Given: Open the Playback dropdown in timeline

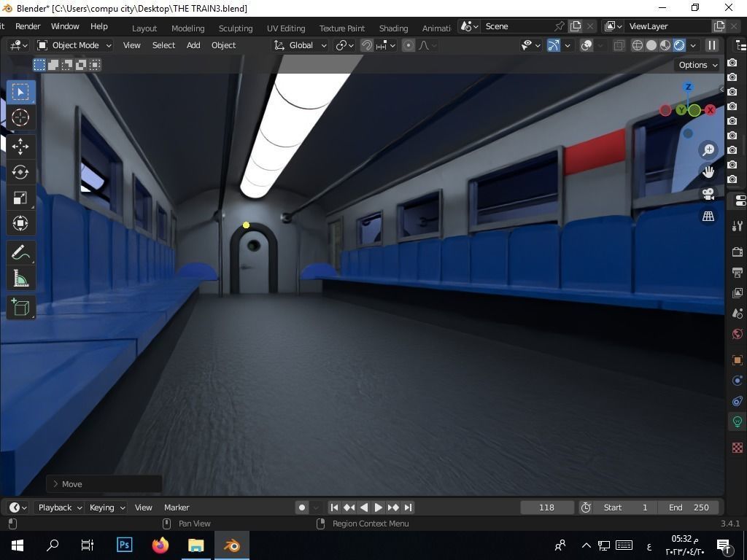Looking at the screenshot, I should pos(60,507).
